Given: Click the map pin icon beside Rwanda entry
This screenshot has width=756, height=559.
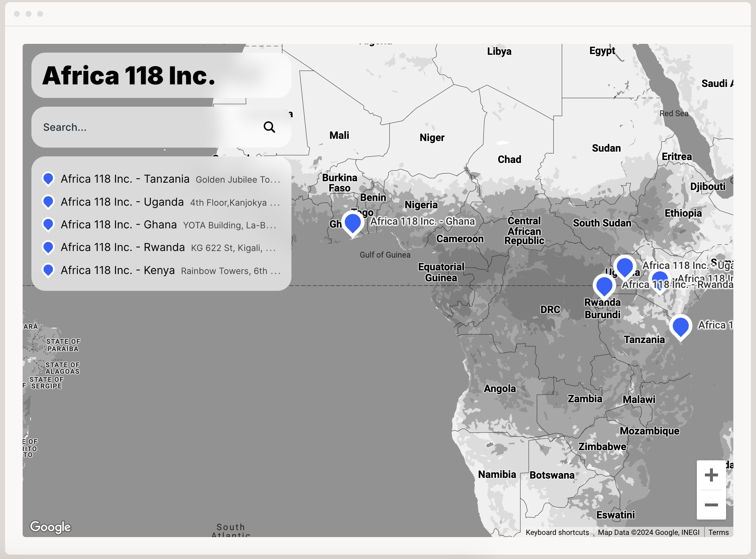Looking at the screenshot, I should [x=48, y=247].
